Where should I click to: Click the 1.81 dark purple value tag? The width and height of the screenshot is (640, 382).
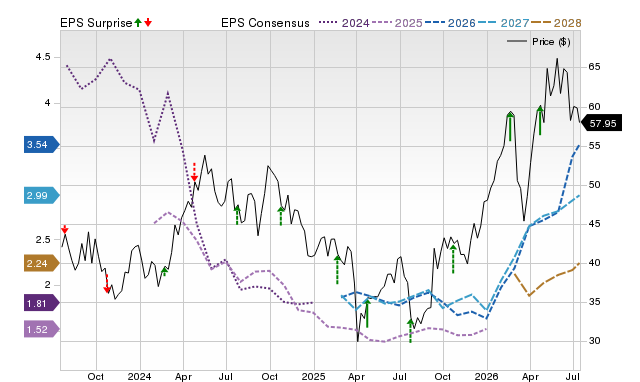click(42, 303)
